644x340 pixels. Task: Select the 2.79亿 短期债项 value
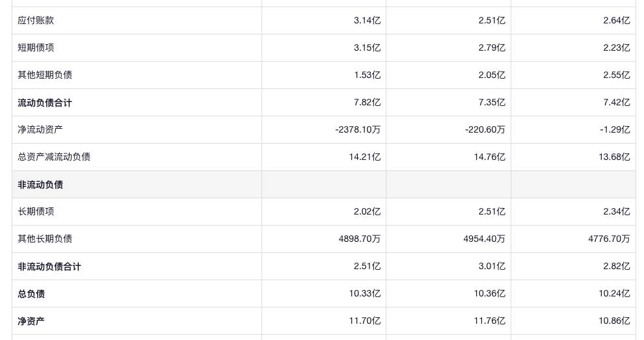click(492, 47)
